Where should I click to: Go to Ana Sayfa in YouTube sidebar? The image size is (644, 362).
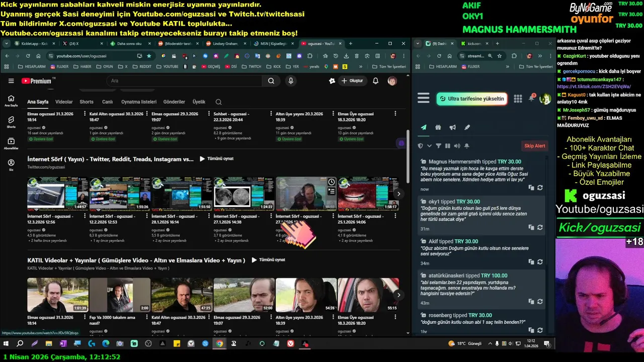(x=11, y=101)
